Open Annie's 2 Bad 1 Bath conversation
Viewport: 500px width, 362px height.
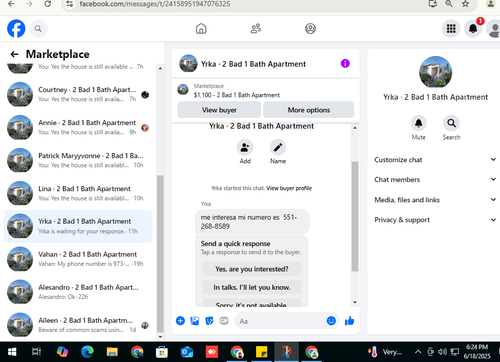[x=78, y=127]
